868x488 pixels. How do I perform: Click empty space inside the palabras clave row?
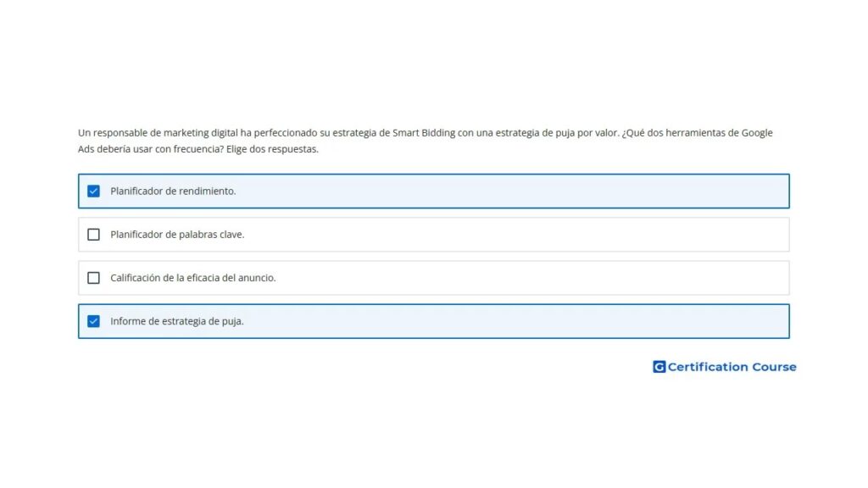point(509,235)
